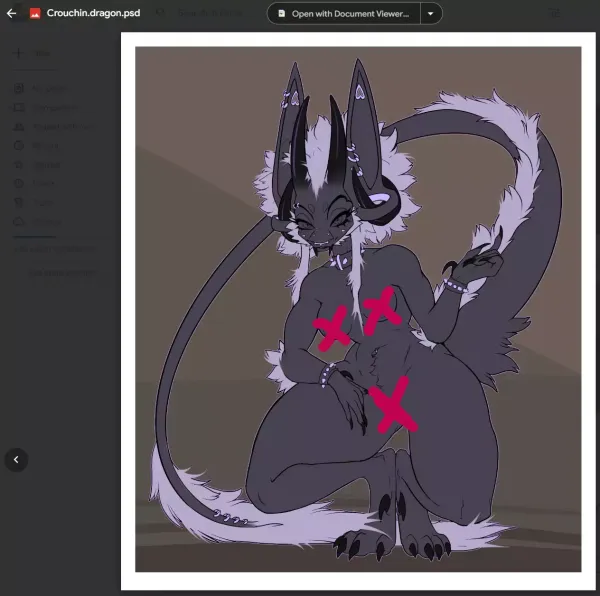Image resolution: width=600 pixels, height=596 pixels.
Task: Select the Spam item in the sidebar
Action: pos(45,184)
